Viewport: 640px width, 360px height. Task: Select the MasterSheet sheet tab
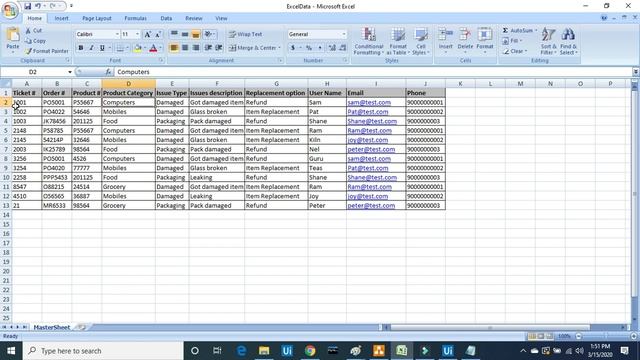tap(51, 327)
